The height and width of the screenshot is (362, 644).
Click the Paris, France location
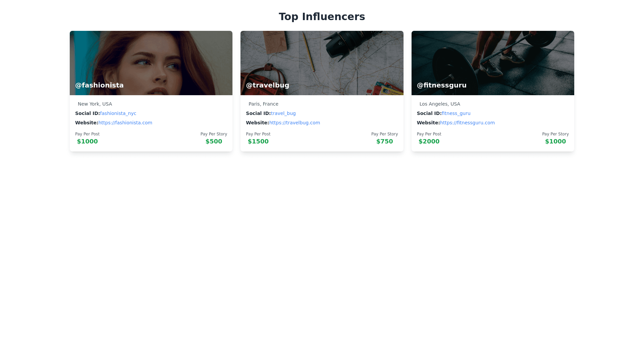263,104
